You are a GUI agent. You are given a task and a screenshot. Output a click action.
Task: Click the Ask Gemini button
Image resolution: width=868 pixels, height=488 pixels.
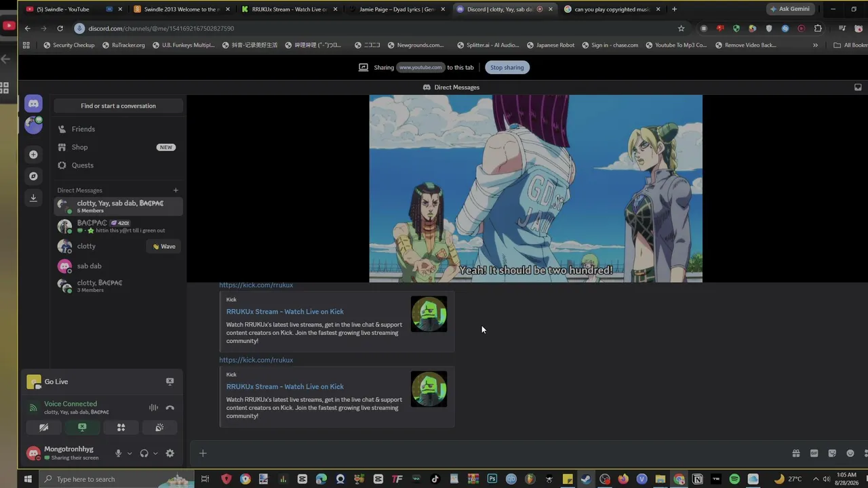(x=790, y=9)
